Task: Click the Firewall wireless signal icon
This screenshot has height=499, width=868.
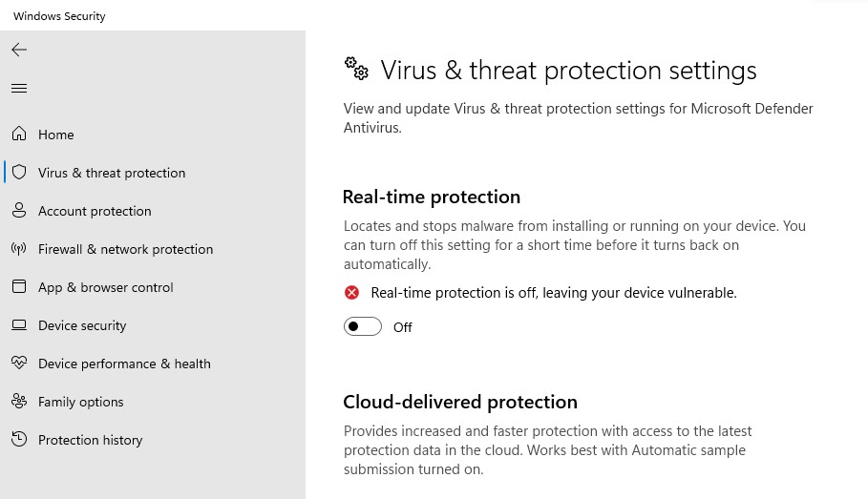Action: [x=19, y=249]
